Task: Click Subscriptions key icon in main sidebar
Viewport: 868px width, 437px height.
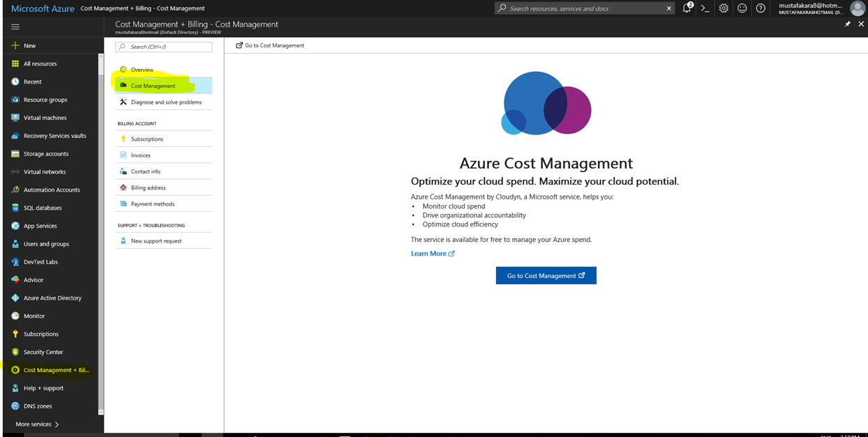Action: (15, 334)
